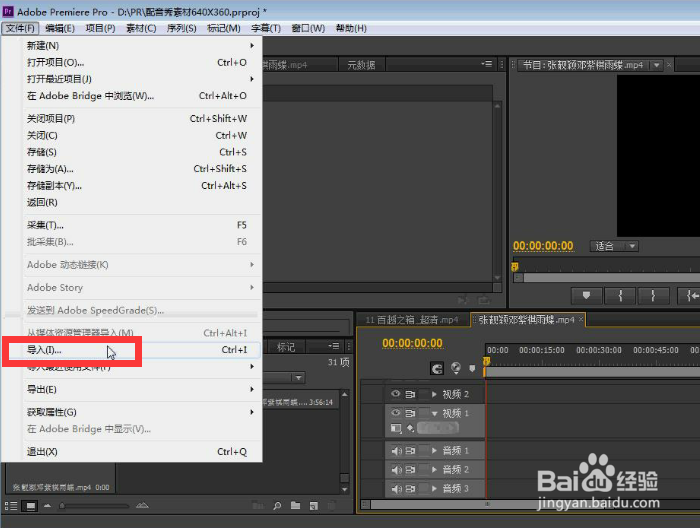This screenshot has height=528, width=700.
Task: Toggle the track lock box on 音频 2
Action: (x=424, y=470)
